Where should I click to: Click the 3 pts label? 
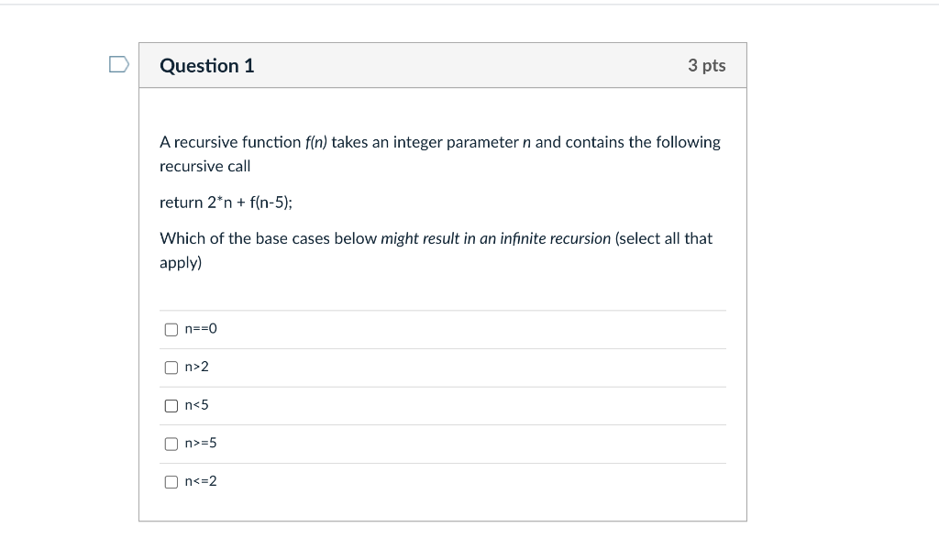point(706,65)
